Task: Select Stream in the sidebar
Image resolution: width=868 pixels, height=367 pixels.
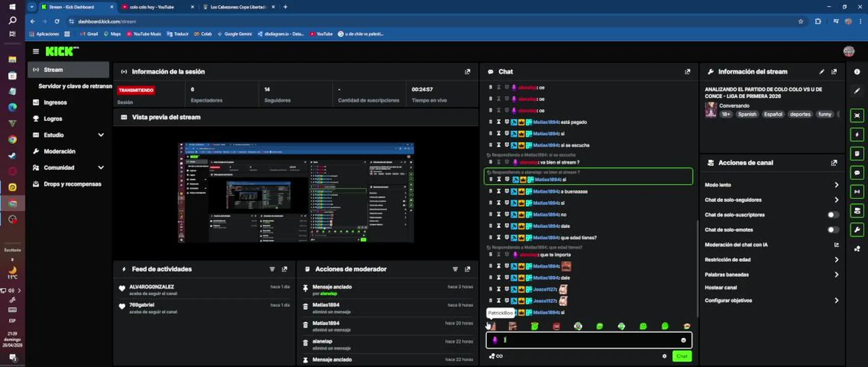Action: point(69,70)
